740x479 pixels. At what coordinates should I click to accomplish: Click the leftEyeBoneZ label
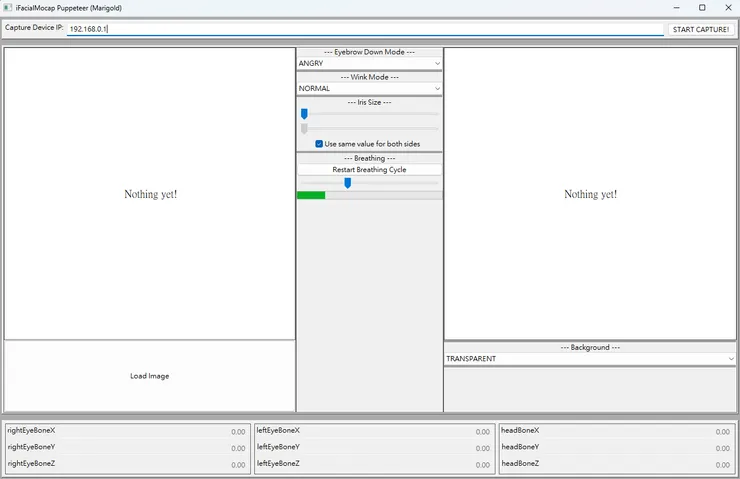(x=278, y=463)
